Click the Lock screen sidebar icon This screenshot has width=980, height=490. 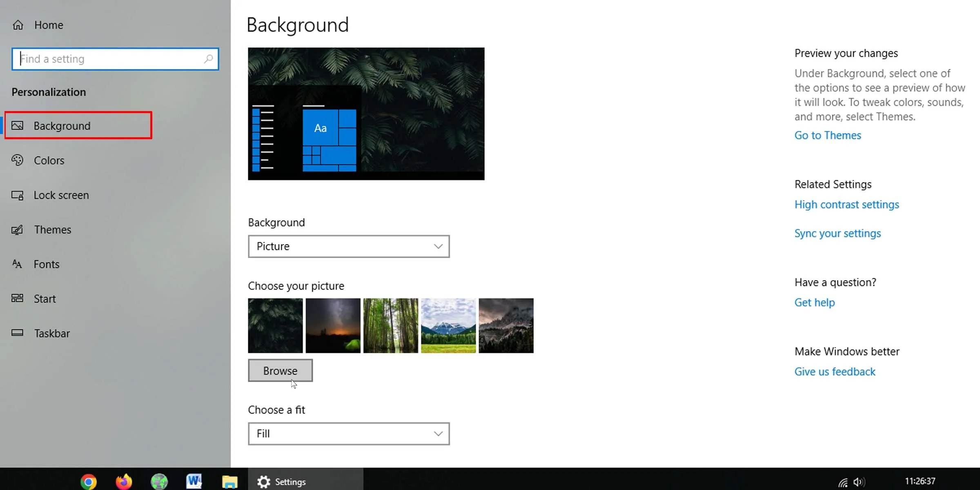tap(17, 195)
